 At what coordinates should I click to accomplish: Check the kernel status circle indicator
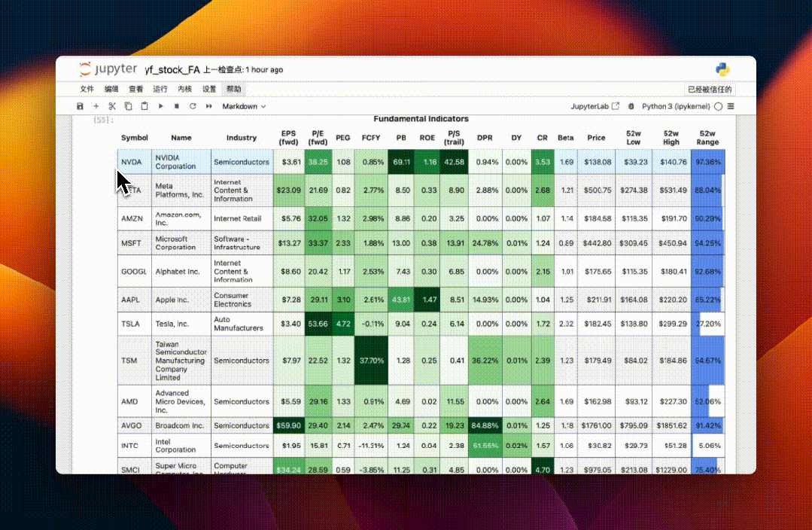click(x=718, y=106)
